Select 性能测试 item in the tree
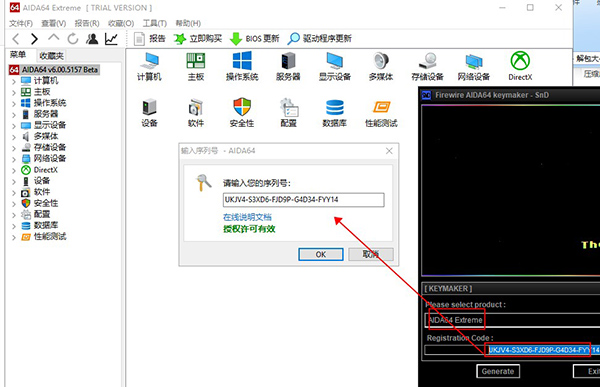 (x=44, y=237)
